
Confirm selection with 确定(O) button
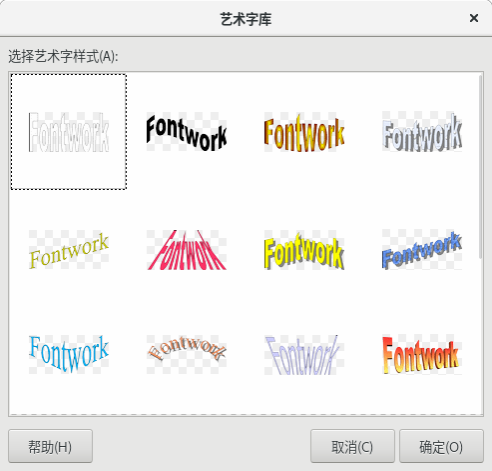[x=441, y=446]
